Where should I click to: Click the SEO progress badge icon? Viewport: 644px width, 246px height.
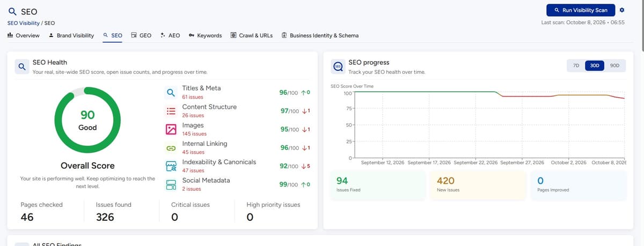338,67
